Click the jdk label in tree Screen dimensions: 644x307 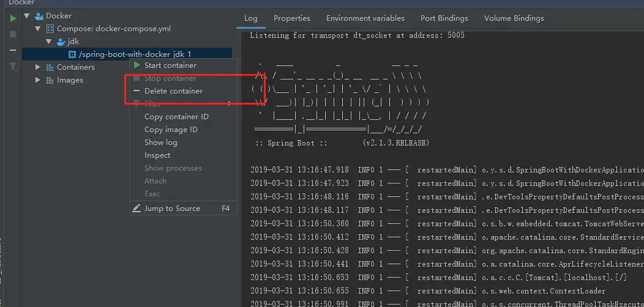point(73,42)
